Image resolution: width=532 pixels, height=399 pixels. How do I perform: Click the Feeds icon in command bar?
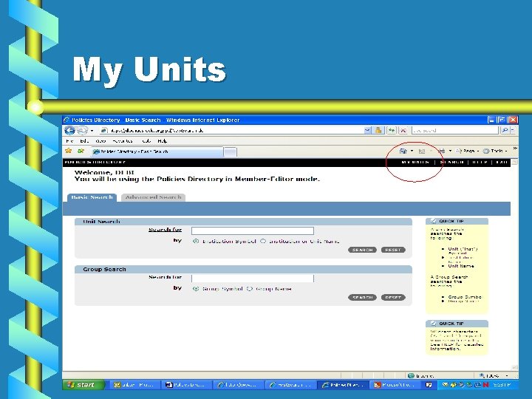coord(422,151)
